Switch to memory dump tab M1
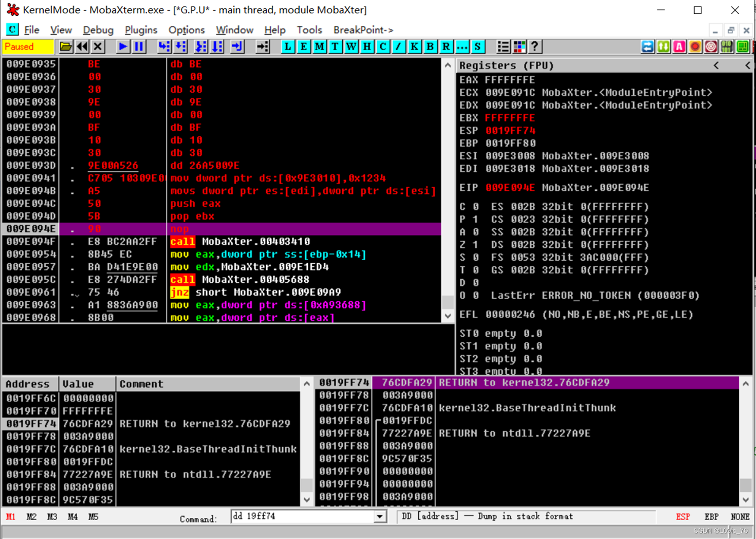The width and height of the screenshot is (756, 539). (11, 517)
